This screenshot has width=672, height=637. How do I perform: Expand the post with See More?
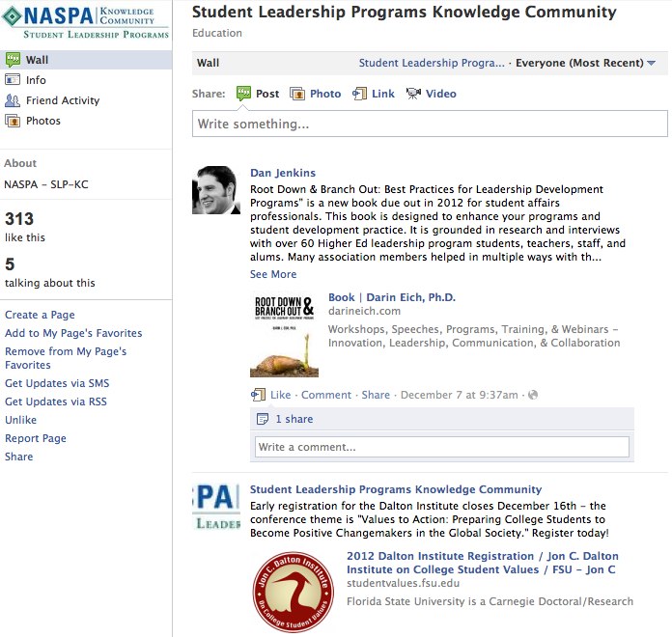[x=273, y=274]
